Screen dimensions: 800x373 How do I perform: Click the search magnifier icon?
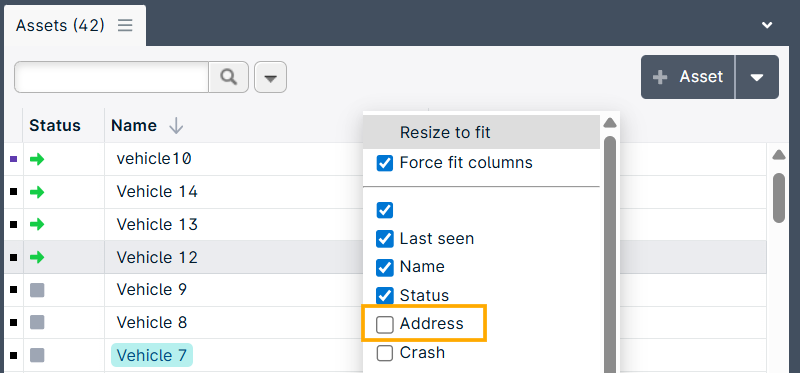click(x=229, y=77)
